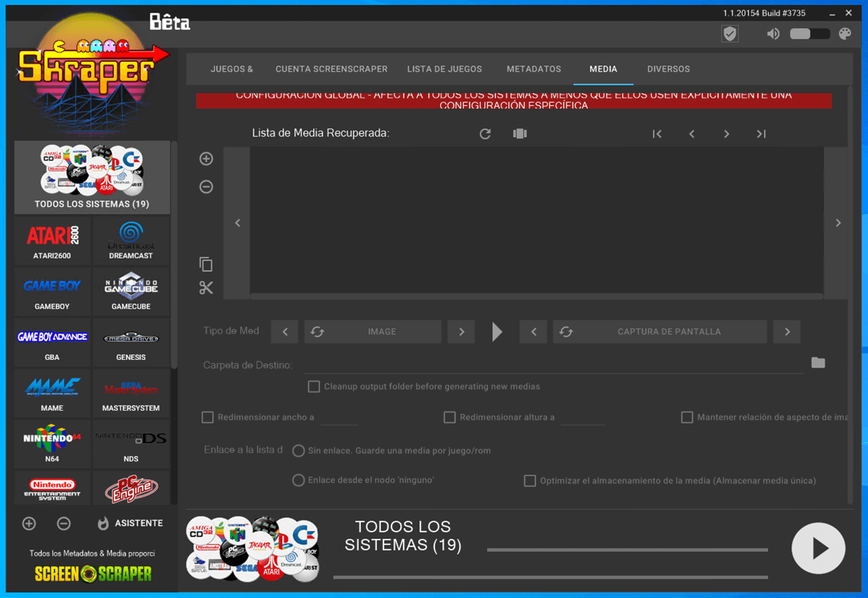This screenshot has height=598, width=868.
Task: Open the CAPTURA DE PANTALLA selector
Action: click(x=660, y=332)
